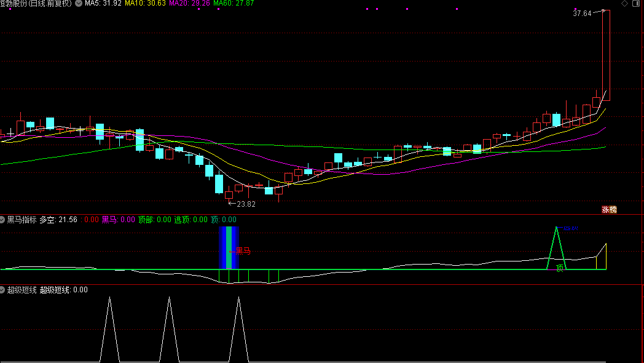
Task: Click the green 顶 marker under the peak
Action: 559,268
